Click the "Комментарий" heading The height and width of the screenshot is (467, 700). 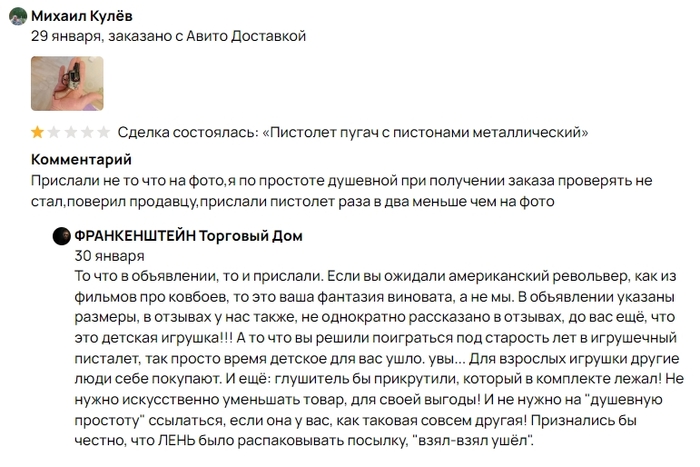81,159
